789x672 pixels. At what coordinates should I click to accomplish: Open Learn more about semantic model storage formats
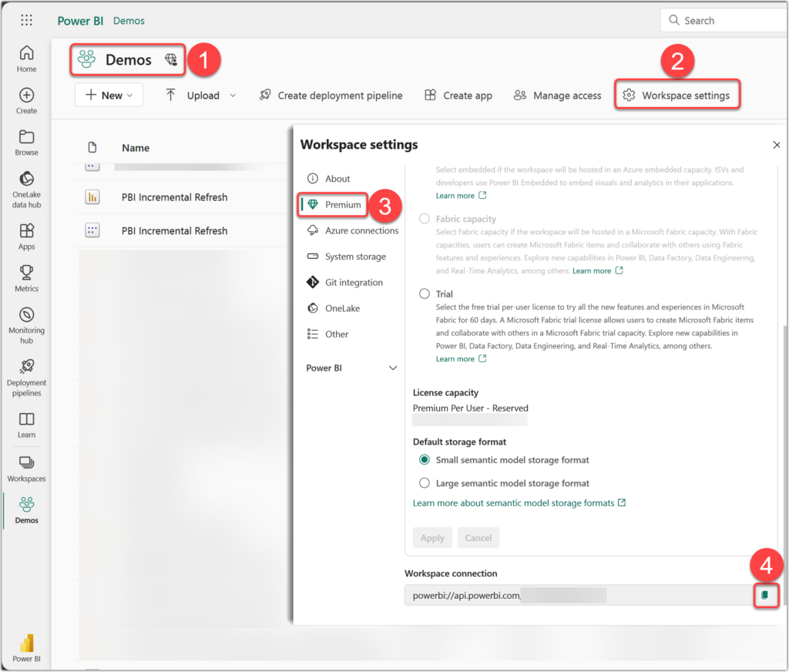(519, 502)
